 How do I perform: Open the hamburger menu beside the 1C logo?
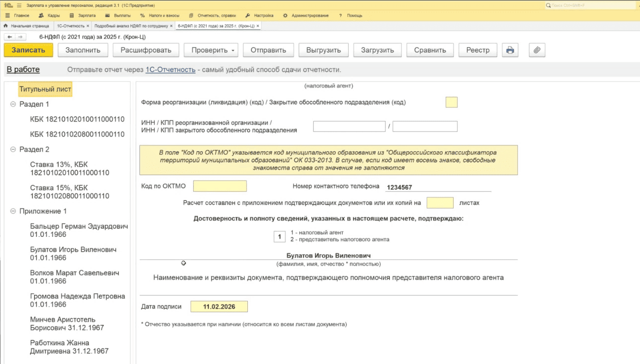point(18,5)
